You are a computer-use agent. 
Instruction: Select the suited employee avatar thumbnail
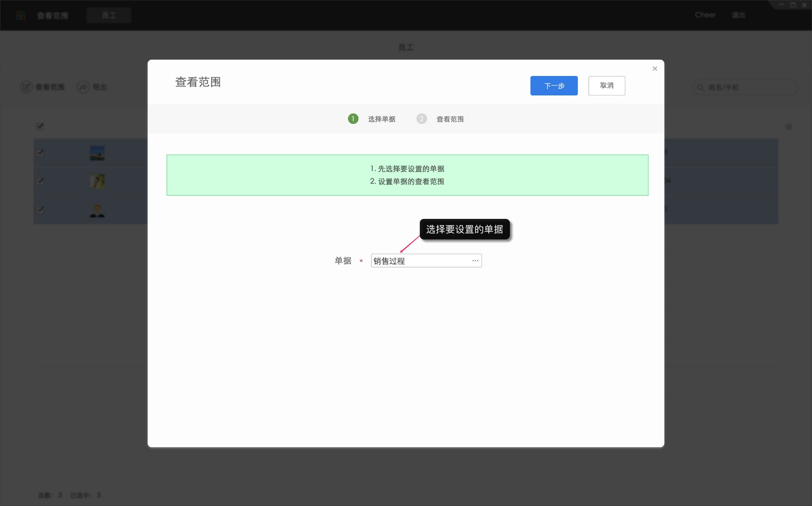coord(96,210)
